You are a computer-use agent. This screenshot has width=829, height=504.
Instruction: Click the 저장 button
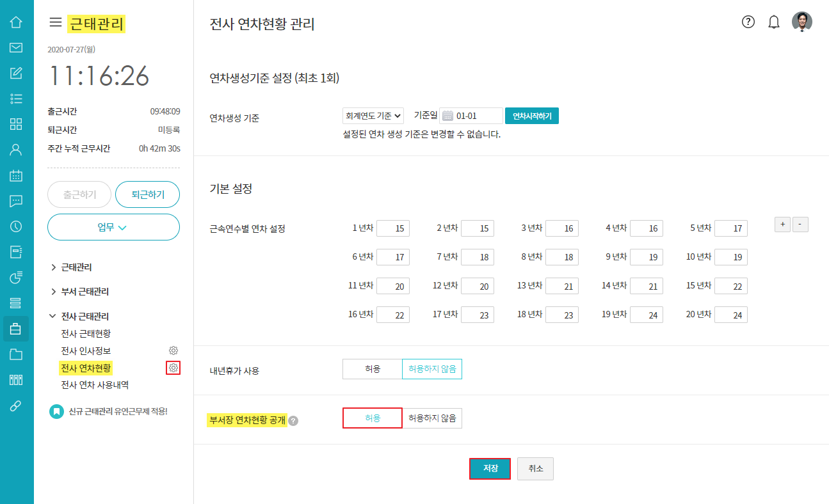tap(490, 469)
